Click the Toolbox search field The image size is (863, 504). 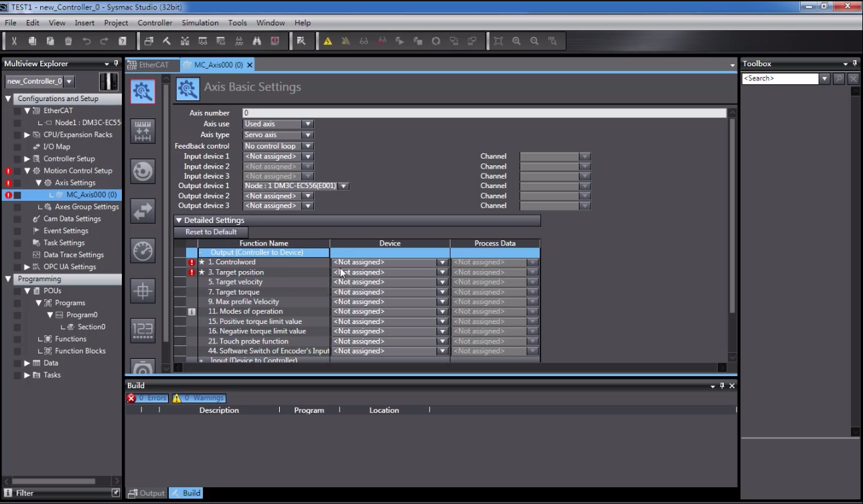[780, 78]
